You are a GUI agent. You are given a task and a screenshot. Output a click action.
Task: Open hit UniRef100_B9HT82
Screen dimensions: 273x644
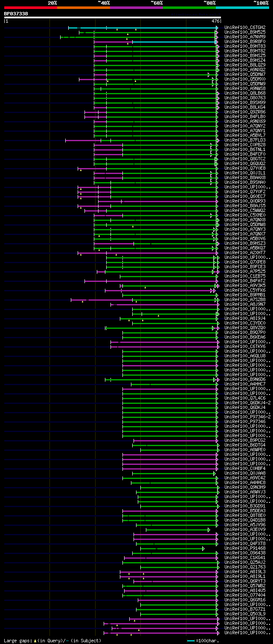(245, 51)
